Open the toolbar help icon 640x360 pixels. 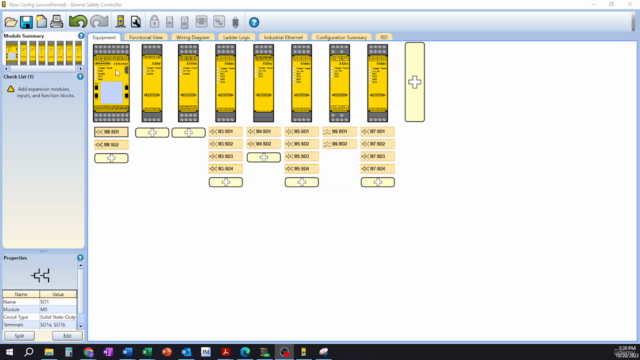(254, 22)
